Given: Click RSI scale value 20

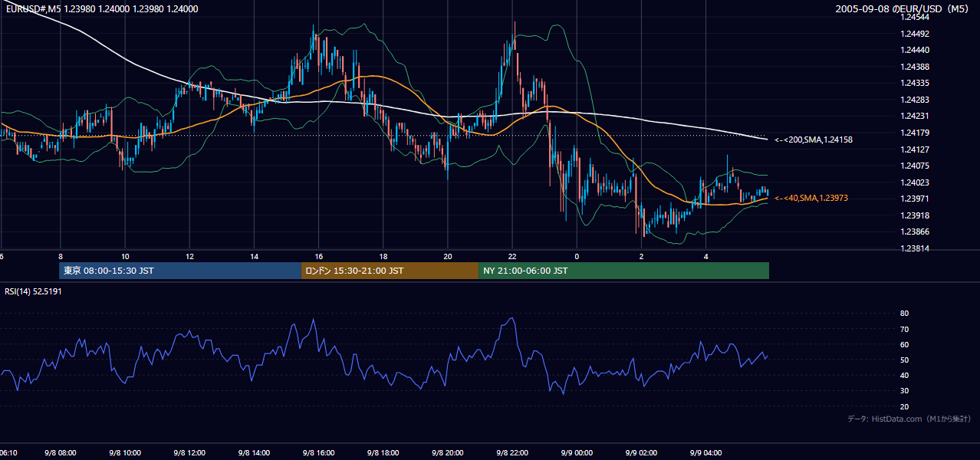Looking at the screenshot, I should 905,406.
